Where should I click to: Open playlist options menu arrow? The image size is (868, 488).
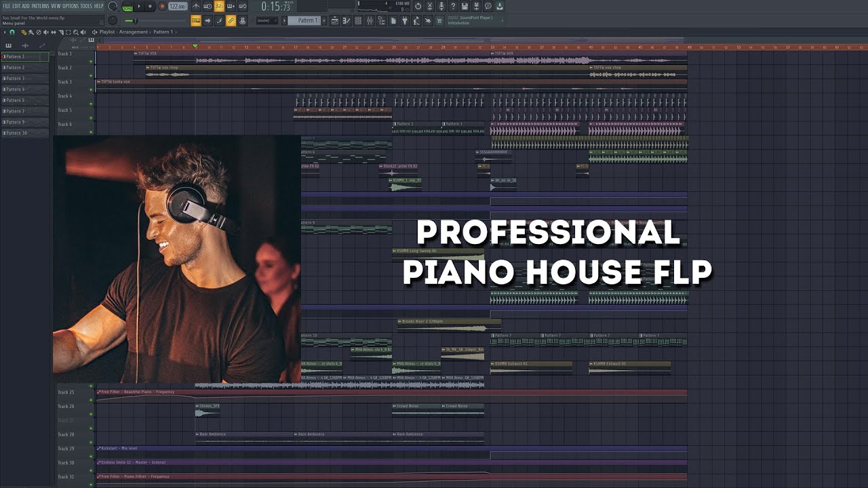click(x=5, y=32)
